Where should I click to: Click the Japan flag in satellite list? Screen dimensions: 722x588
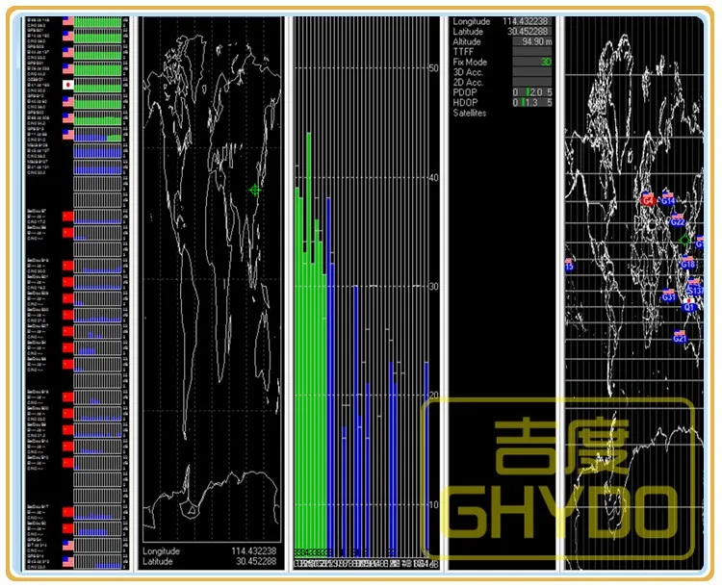68,85
